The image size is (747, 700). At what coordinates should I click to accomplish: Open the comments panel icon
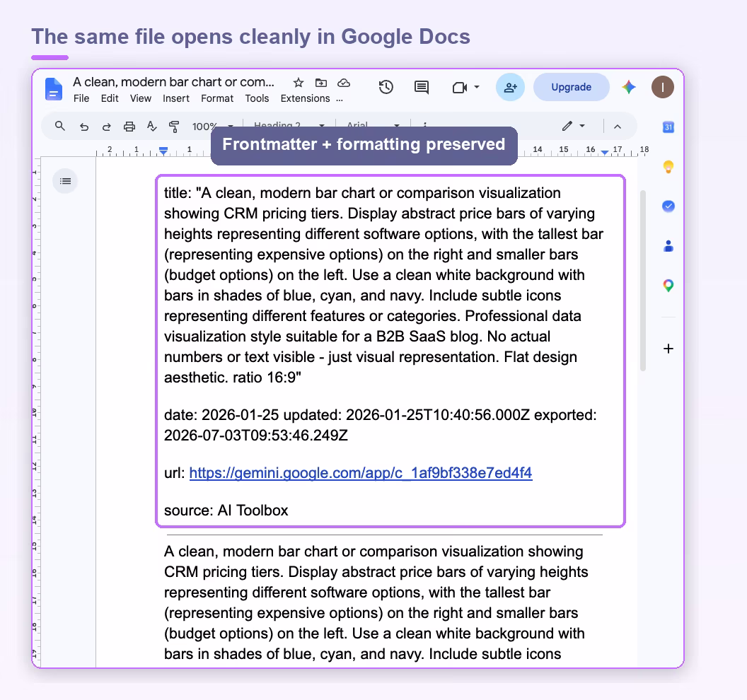[x=421, y=87]
